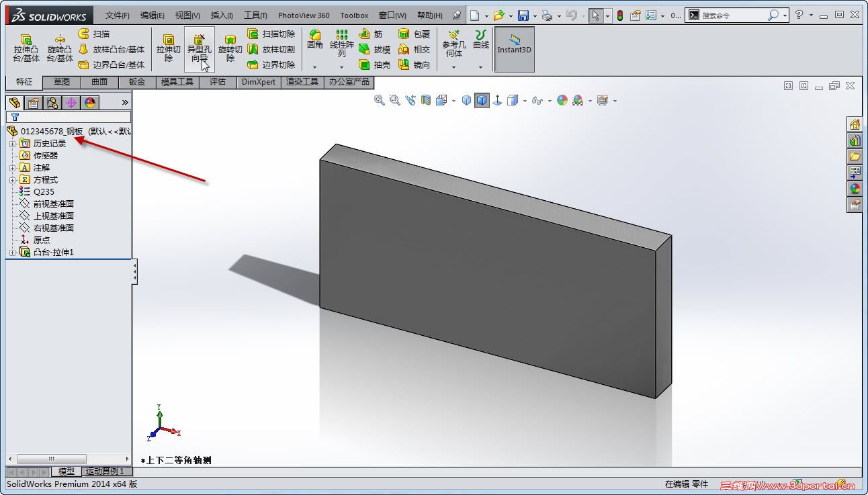868x495 pixels.
Task: Select the Revolved Cut (旋转切除) tool
Action: click(x=230, y=48)
